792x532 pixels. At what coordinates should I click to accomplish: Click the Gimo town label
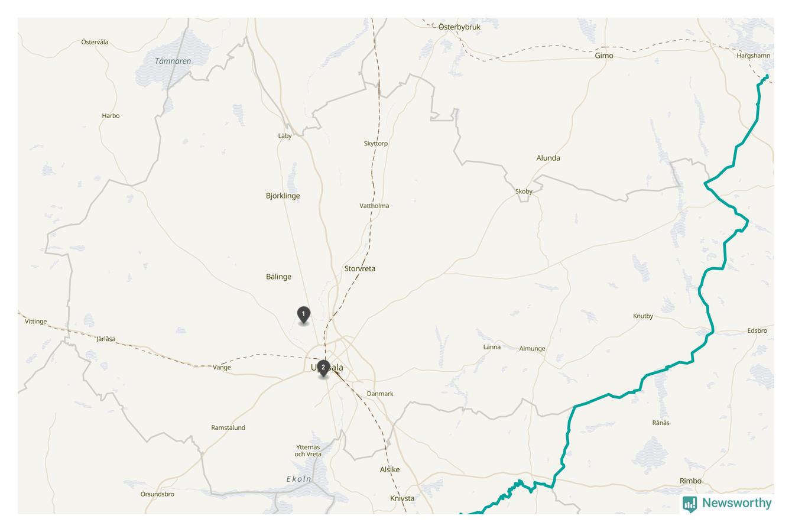point(604,56)
